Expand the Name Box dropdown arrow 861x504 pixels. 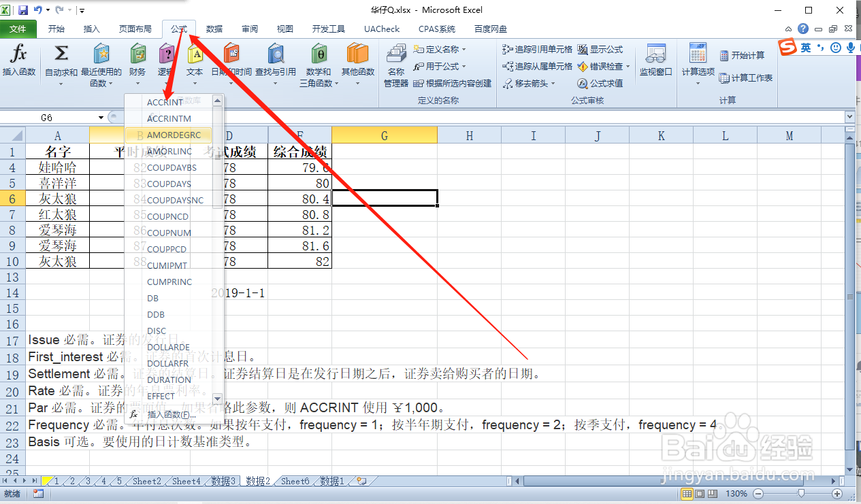(101, 118)
